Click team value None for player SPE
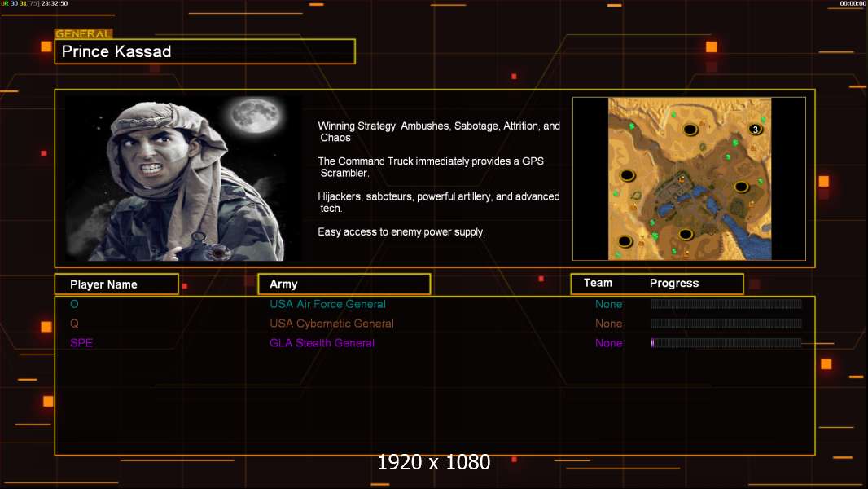 (608, 343)
